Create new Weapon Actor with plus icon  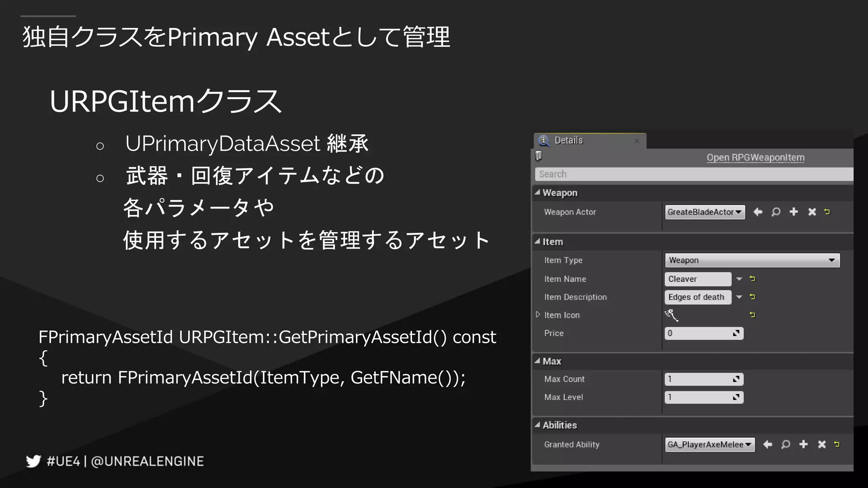[794, 212]
